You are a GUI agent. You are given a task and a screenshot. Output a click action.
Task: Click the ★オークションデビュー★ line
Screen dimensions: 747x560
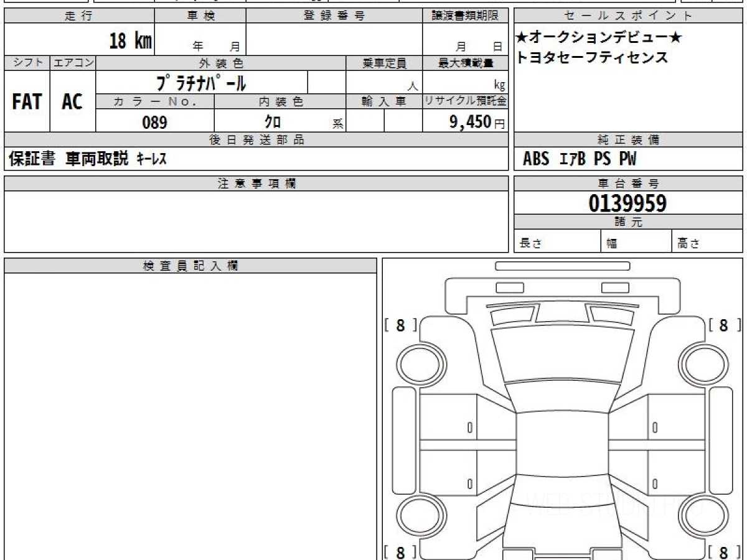tap(599, 38)
